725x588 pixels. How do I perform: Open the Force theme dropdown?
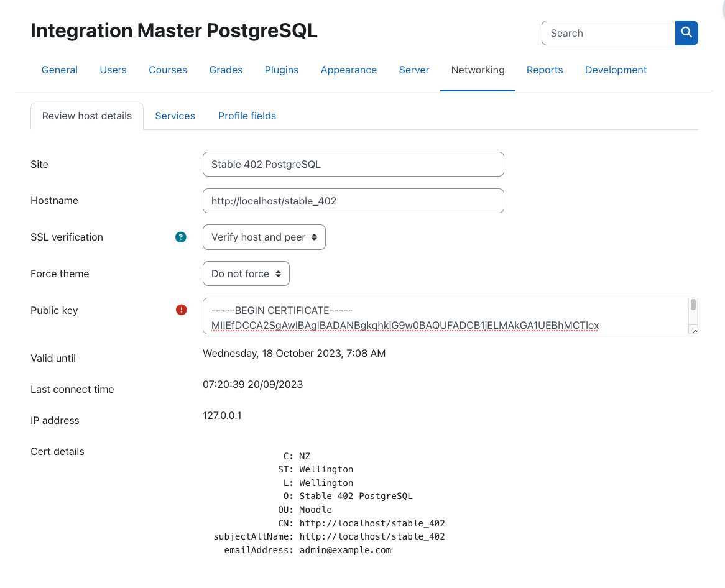pyautogui.click(x=246, y=273)
